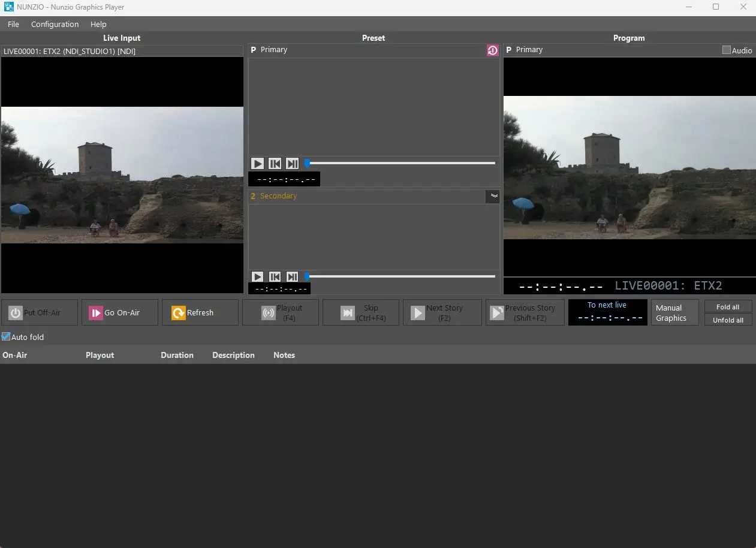756x548 pixels.
Task: Click the Go On-Air button
Action: pyautogui.click(x=120, y=312)
